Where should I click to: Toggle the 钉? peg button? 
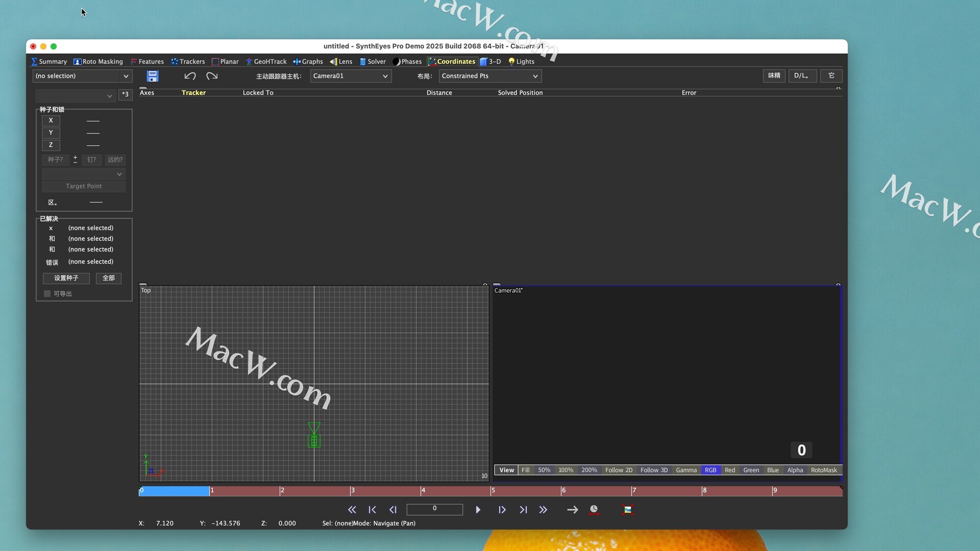click(x=91, y=160)
